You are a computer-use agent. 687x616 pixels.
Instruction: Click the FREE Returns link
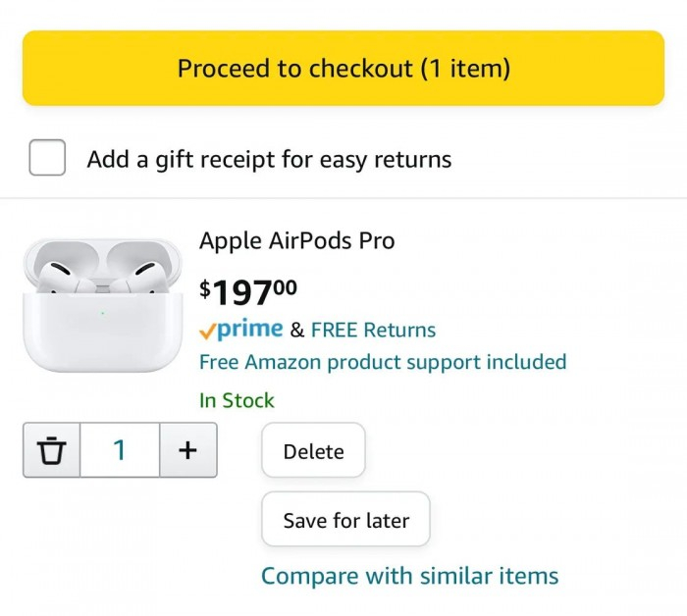[x=373, y=331]
